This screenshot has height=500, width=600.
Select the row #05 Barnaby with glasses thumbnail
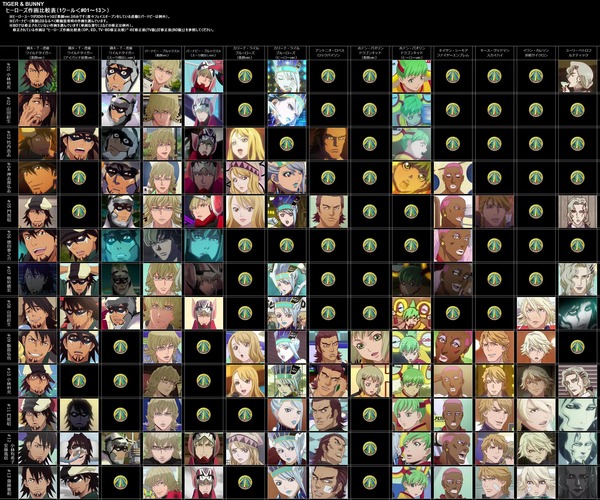(162, 211)
